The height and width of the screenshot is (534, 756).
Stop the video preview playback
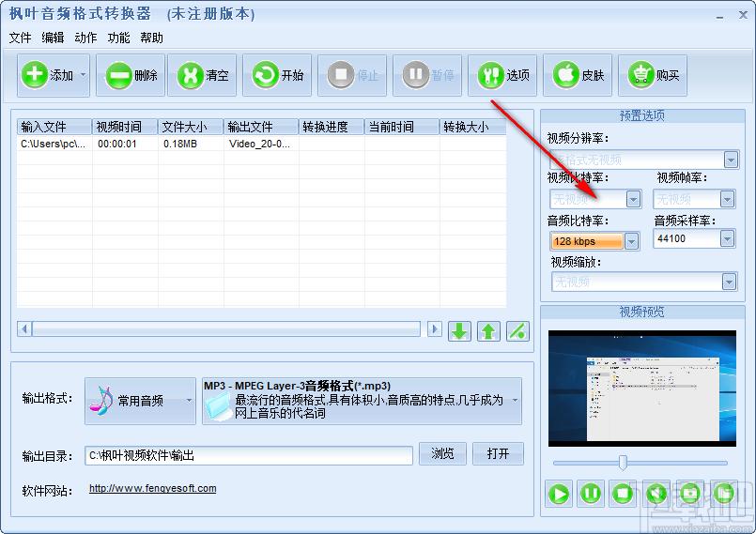[623, 494]
